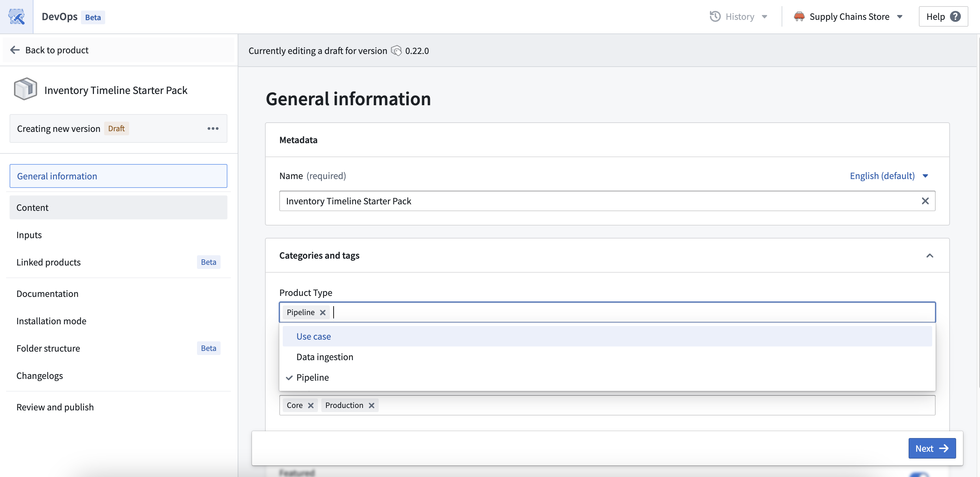Open the General information section

[x=118, y=176]
